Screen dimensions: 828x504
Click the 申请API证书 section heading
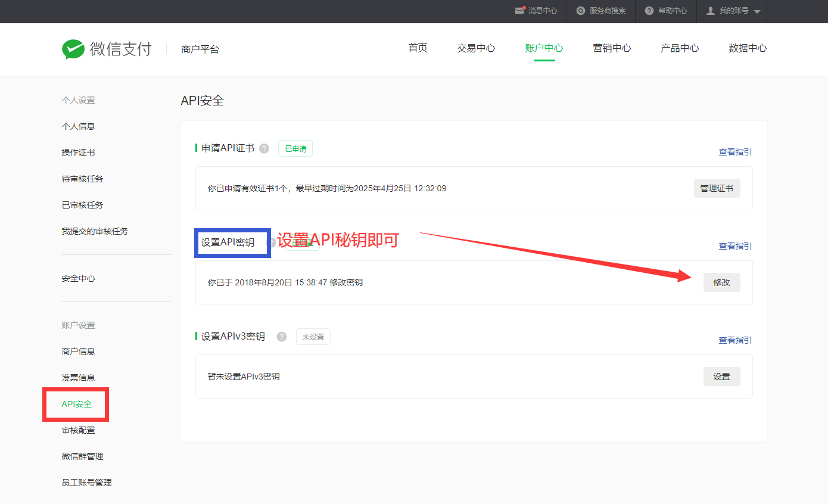tap(228, 148)
